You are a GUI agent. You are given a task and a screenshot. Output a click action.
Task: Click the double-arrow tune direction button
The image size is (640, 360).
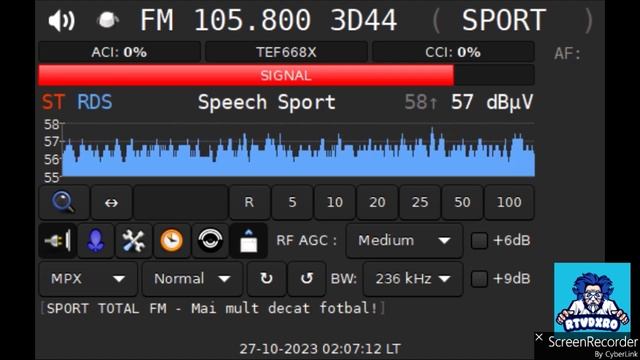111,202
